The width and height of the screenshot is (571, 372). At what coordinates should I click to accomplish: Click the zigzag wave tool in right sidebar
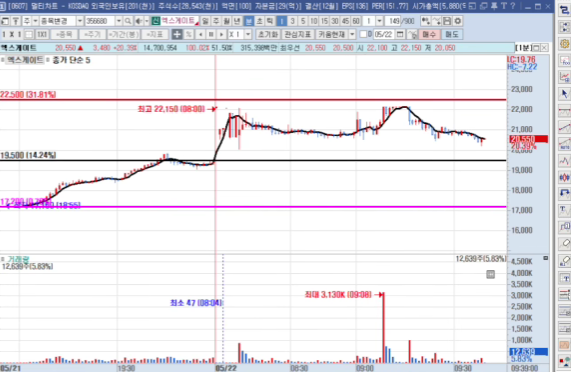click(x=564, y=161)
